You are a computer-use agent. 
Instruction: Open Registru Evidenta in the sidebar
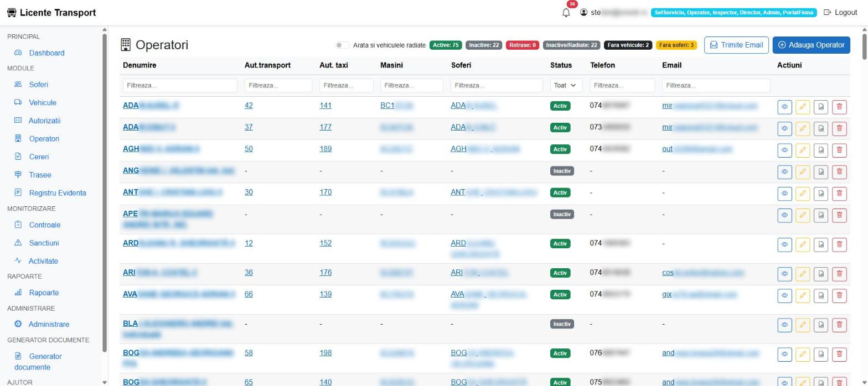coord(58,193)
